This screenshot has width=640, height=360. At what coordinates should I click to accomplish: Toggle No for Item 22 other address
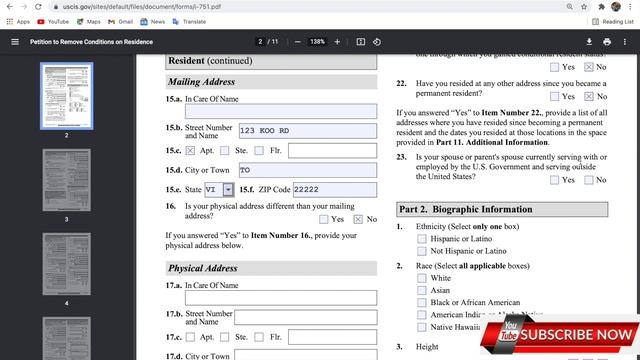pyautogui.click(x=589, y=96)
